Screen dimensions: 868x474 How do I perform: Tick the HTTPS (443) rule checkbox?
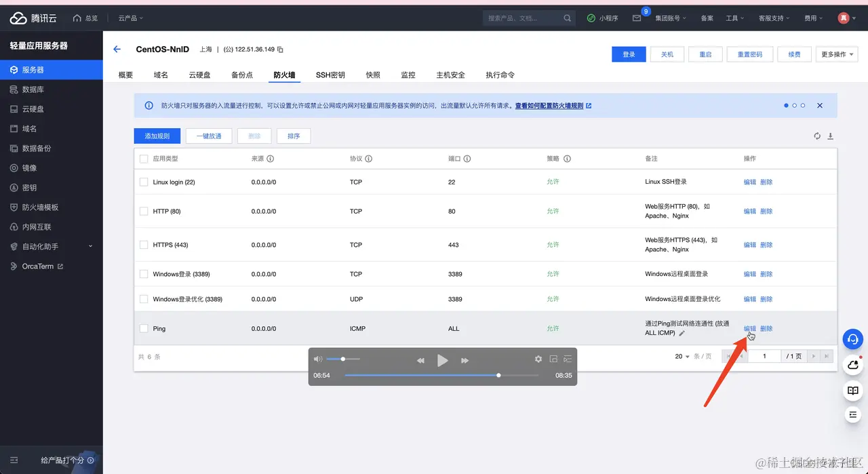(x=144, y=245)
